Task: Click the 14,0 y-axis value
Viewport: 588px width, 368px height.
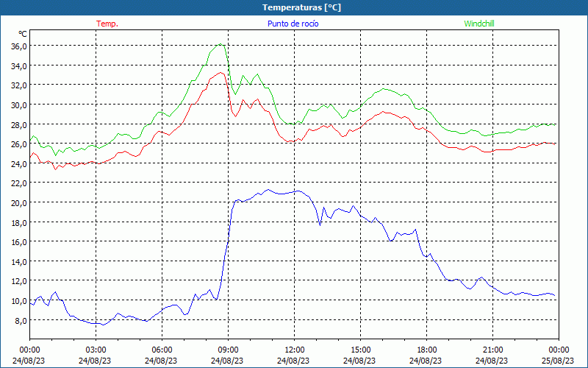Action: point(19,261)
